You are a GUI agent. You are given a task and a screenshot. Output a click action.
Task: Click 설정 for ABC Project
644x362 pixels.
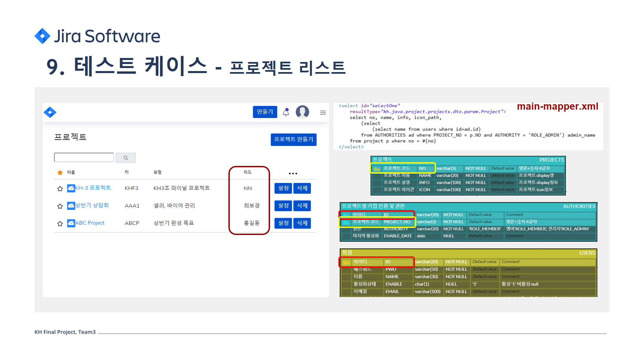pos(283,223)
